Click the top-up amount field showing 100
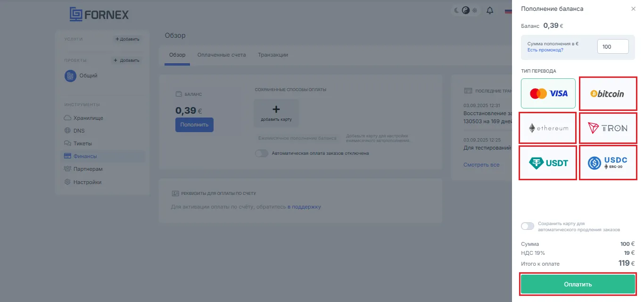This screenshot has height=302, width=644. pyautogui.click(x=613, y=47)
